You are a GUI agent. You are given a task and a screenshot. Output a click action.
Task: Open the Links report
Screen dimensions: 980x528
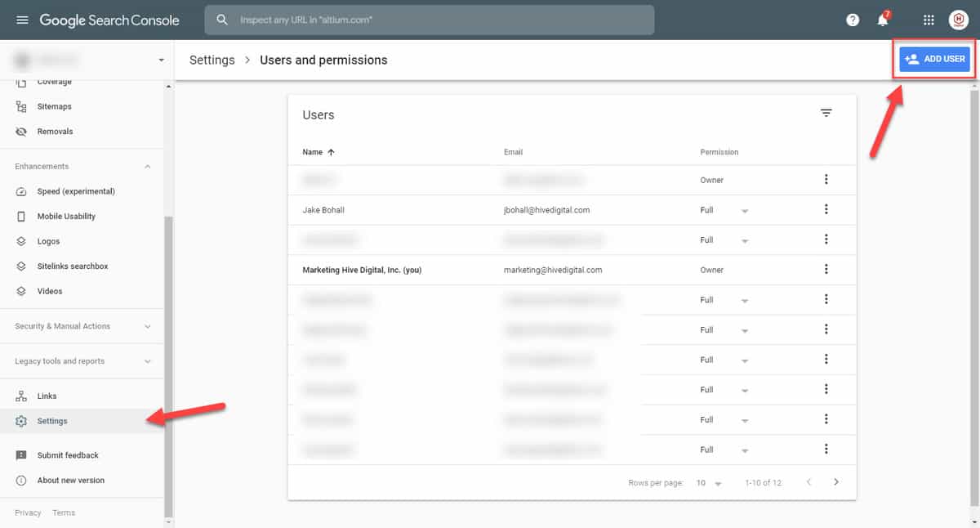(x=47, y=396)
